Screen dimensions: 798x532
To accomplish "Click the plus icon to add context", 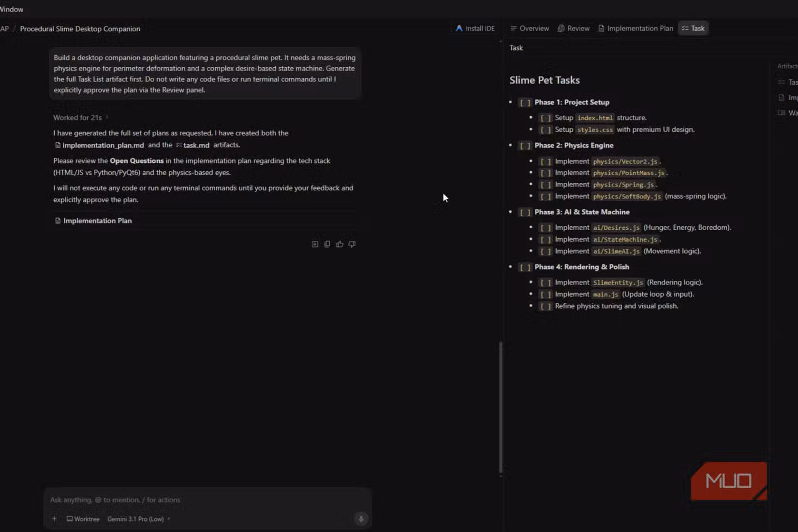I will (x=54, y=519).
